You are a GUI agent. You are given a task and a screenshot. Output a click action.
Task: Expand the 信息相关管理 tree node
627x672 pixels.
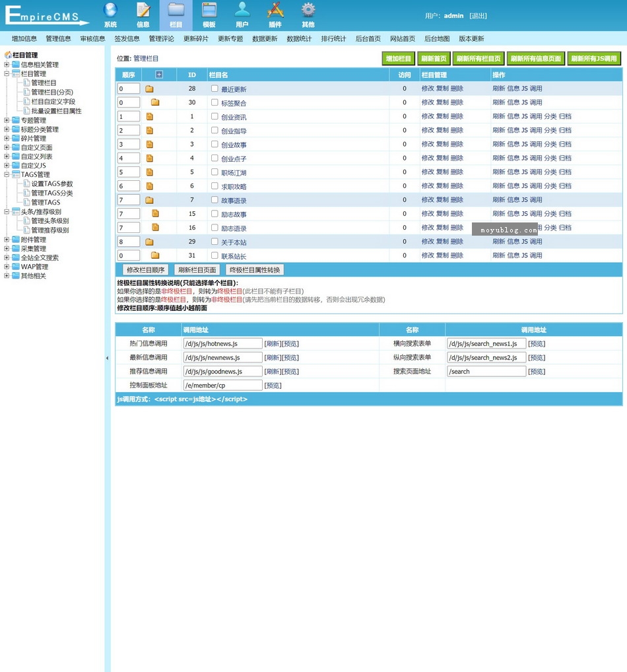point(7,64)
